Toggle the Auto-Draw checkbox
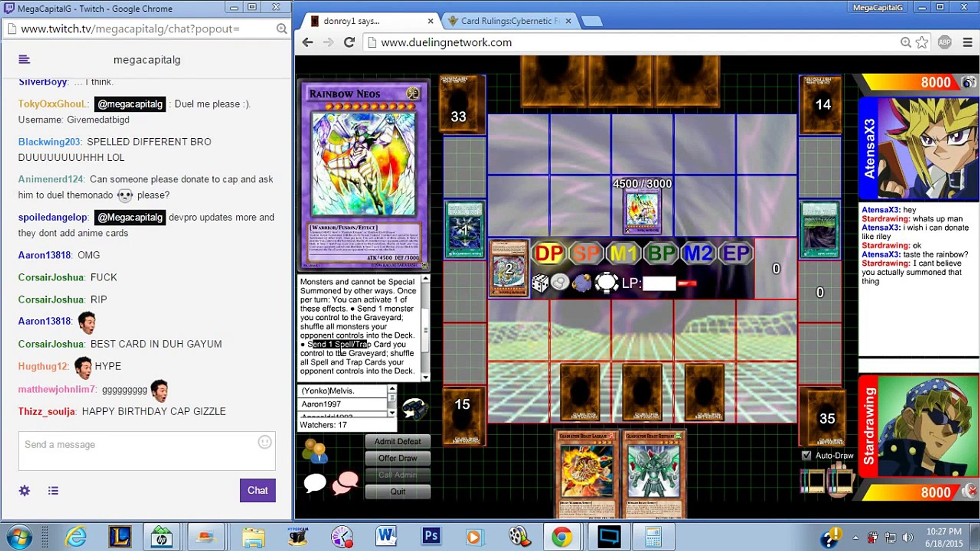Screen dimensions: 980x551 pos(806,455)
